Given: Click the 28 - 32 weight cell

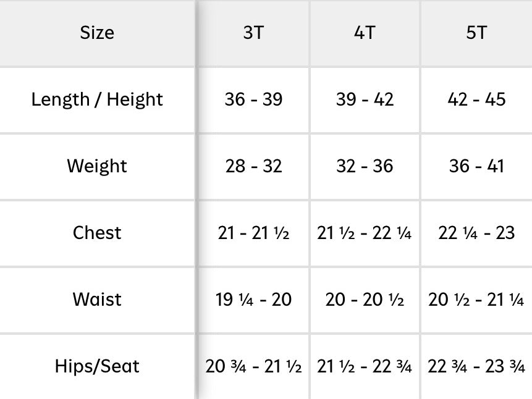Looking at the screenshot, I should point(253,166).
